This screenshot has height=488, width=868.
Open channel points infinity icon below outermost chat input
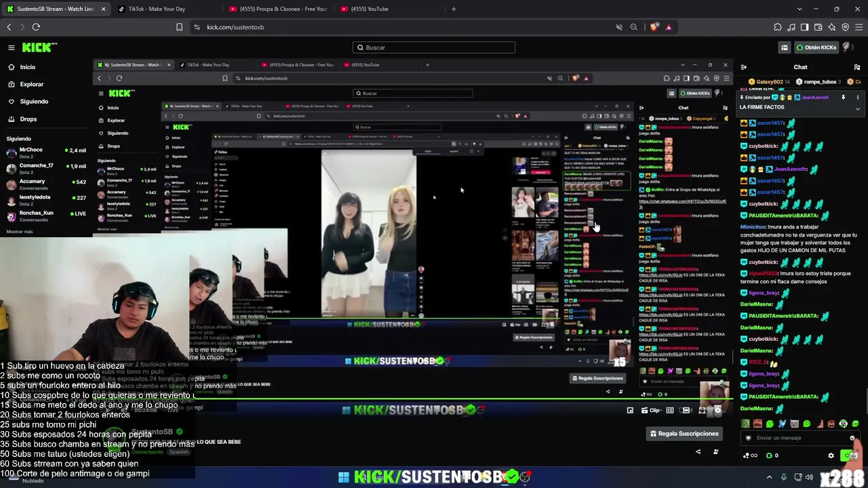(x=749, y=455)
